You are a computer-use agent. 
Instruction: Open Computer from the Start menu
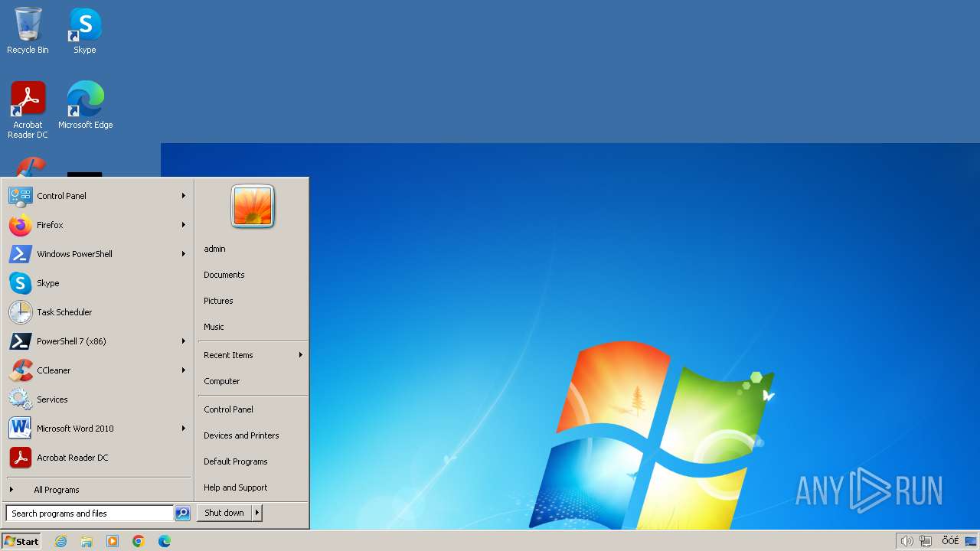253,381
